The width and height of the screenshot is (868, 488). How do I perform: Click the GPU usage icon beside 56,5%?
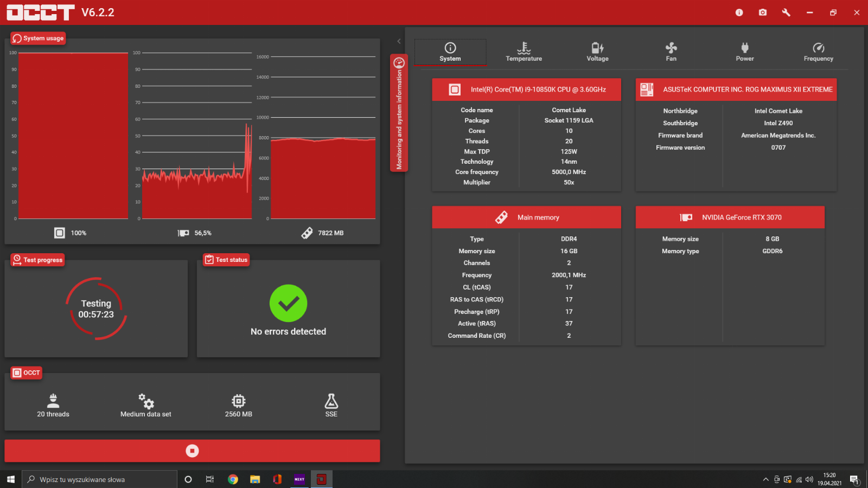183,233
